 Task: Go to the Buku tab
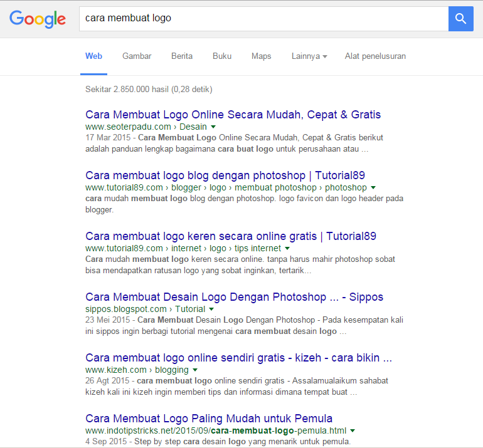point(222,56)
